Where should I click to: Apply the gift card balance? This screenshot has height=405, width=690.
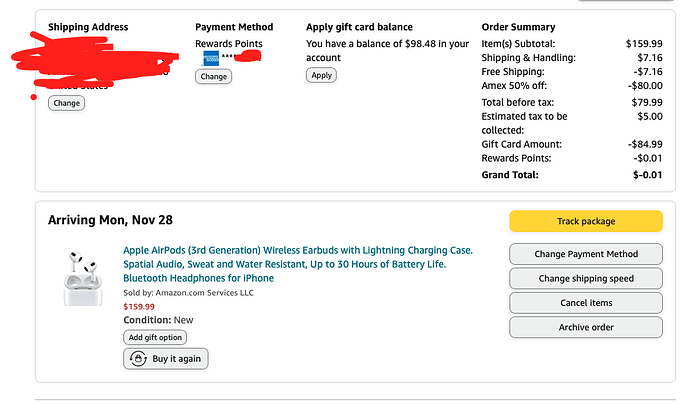321,75
